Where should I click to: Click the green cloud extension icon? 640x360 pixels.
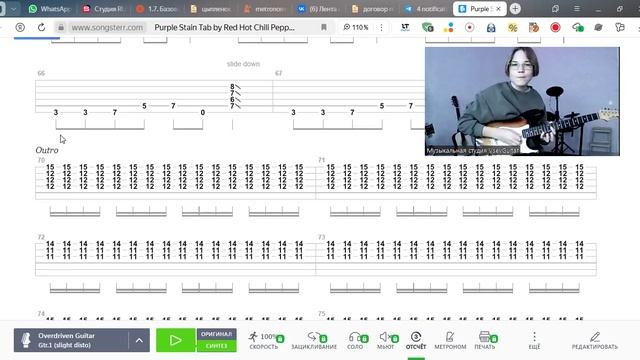click(x=578, y=27)
